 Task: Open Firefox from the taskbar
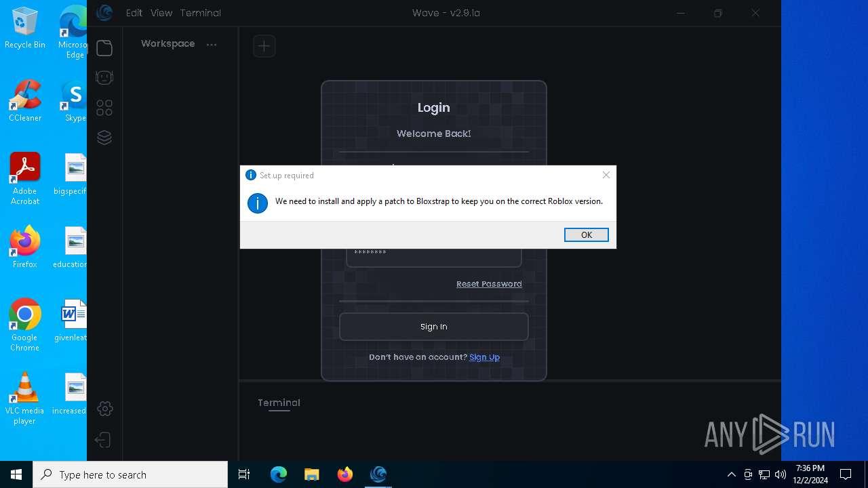[x=345, y=474]
